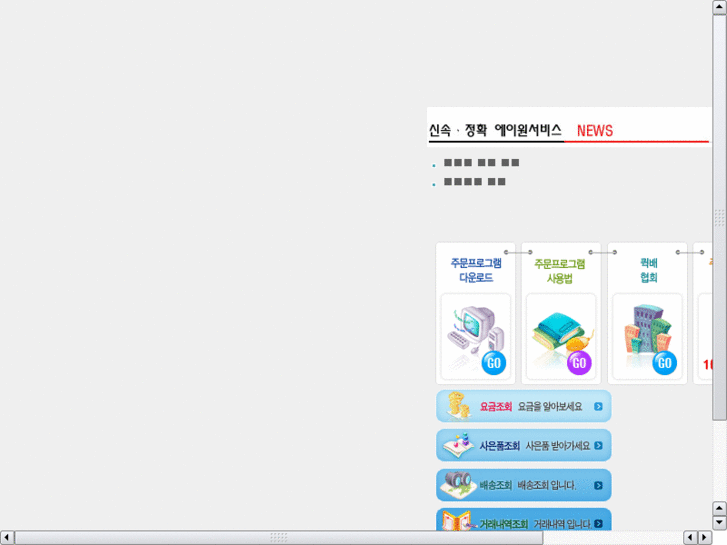
Task: Click the horizontal scrollbar left arrow at far left
Action: tap(7, 538)
